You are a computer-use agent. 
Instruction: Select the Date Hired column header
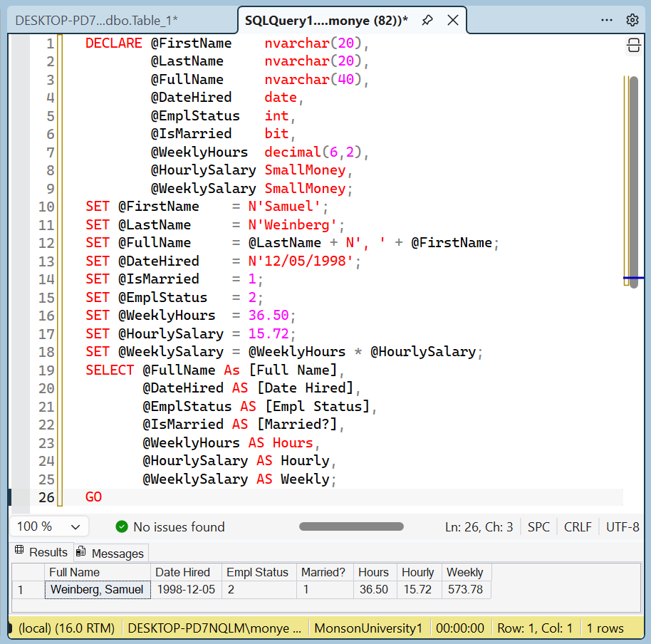(186, 572)
